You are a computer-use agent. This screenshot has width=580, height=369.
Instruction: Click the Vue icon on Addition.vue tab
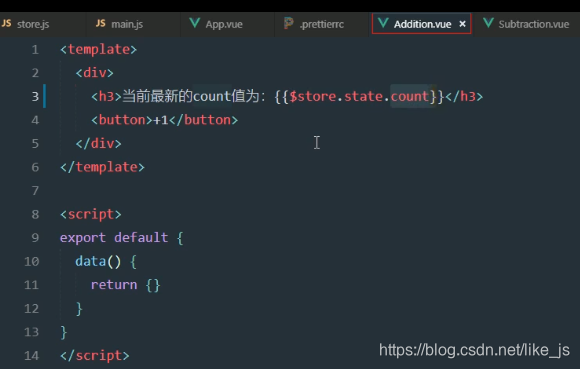tap(383, 23)
